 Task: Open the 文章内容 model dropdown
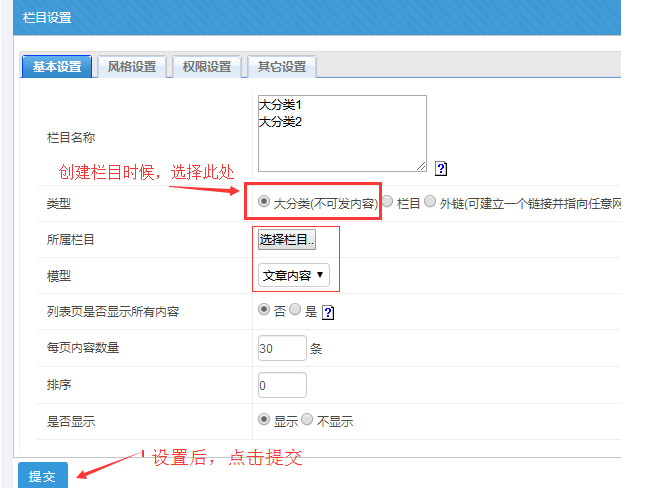pos(293,275)
